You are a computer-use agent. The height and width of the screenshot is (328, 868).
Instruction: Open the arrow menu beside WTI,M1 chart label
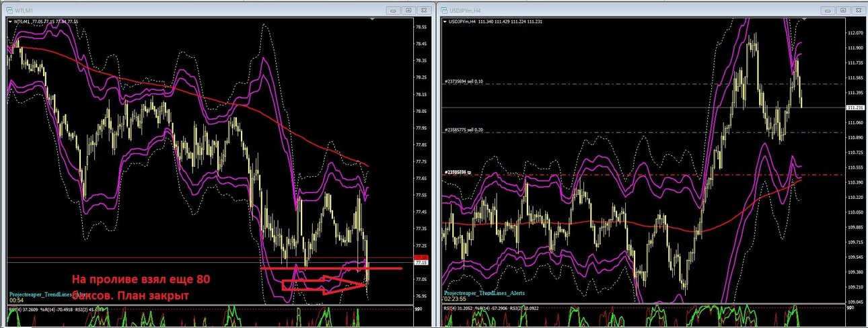pos(10,22)
